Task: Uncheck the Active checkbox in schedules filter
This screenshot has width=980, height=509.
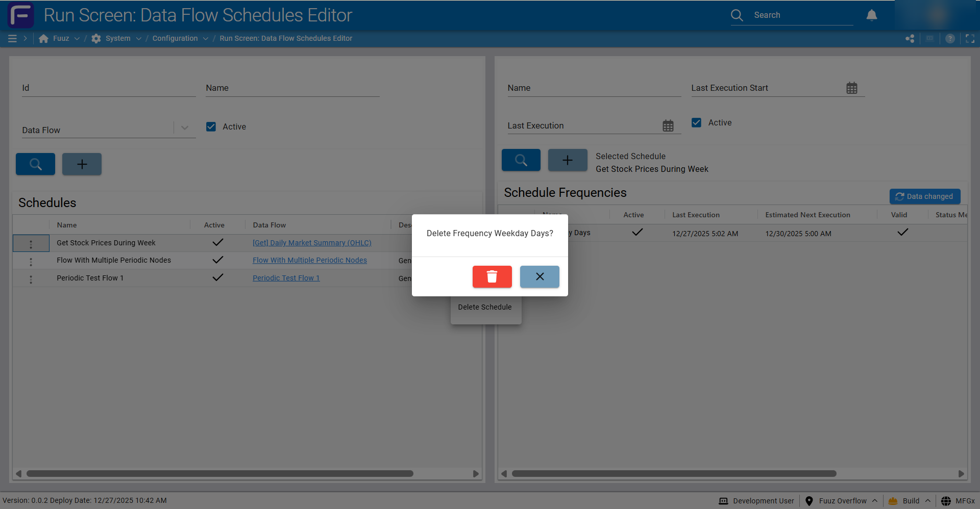Action: [211, 126]
